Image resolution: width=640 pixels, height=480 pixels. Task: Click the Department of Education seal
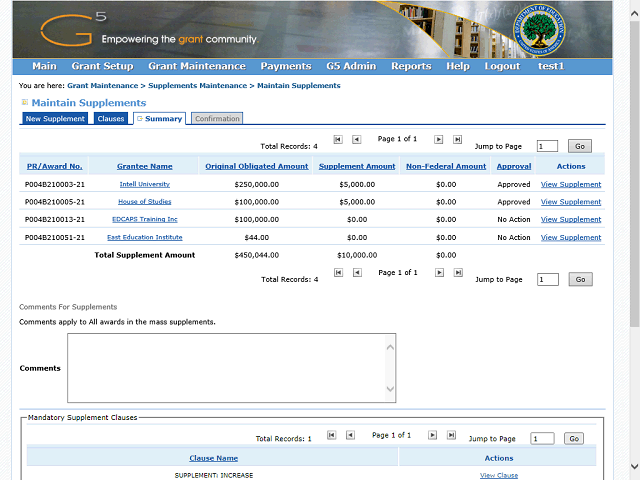535,30
